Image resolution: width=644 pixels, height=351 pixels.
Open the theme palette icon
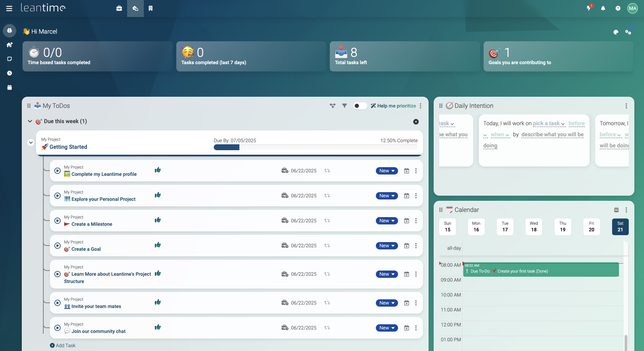point(616,32)
